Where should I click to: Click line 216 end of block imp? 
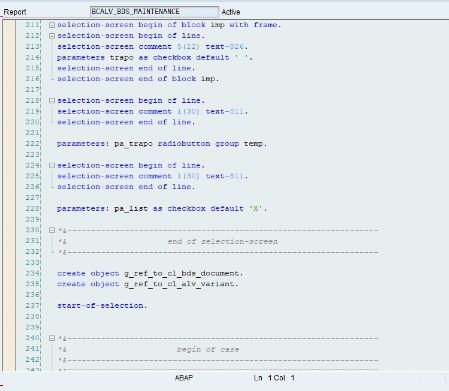(x=138, y=79)
